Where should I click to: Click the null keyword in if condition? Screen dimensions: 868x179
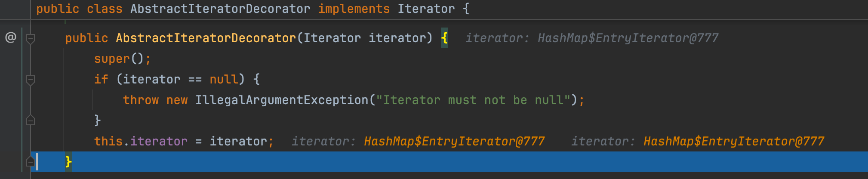[x=224, y=79]
